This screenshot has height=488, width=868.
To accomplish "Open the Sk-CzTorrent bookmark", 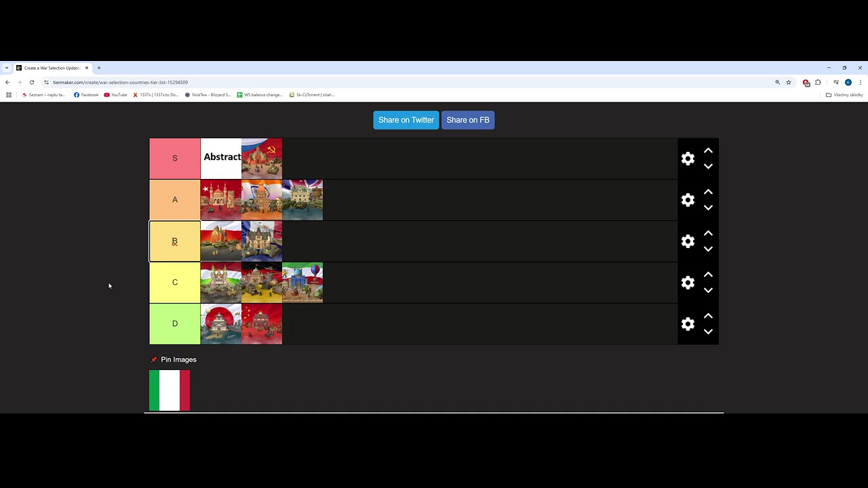I will coord(312,95).
